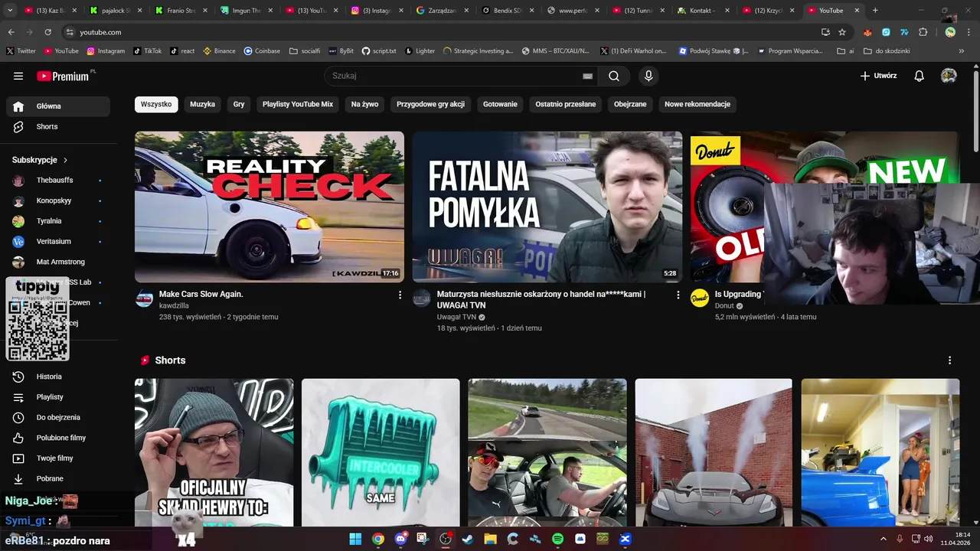Open the Binance bookmark

pyautogui.click(x=219, y=51)
